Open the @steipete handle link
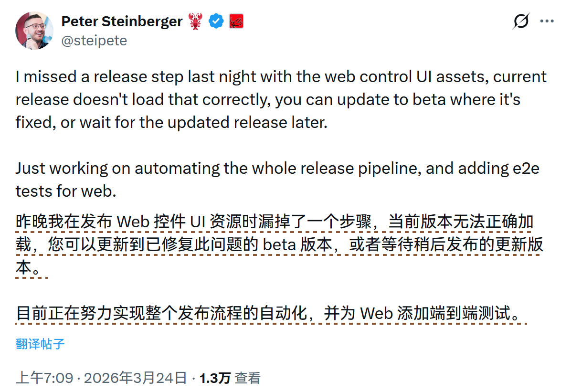This screenshot has height=392, width=571. 94,41
